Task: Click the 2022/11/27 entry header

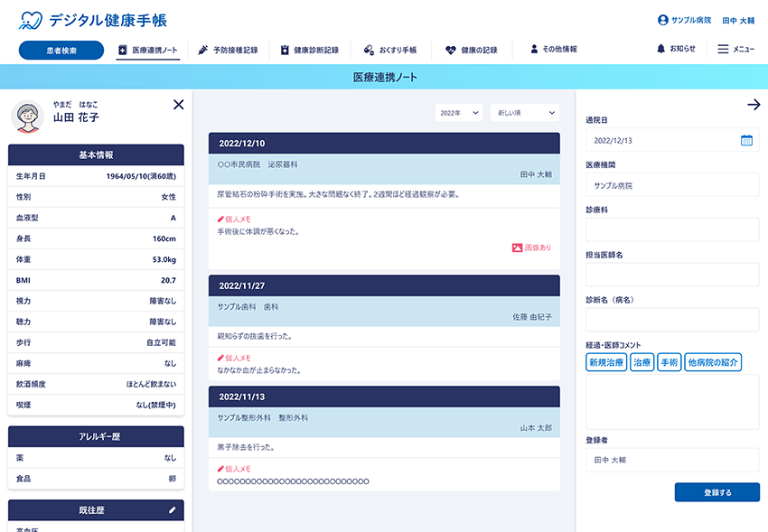Action: pyautogui.click(x=384, y=285)
